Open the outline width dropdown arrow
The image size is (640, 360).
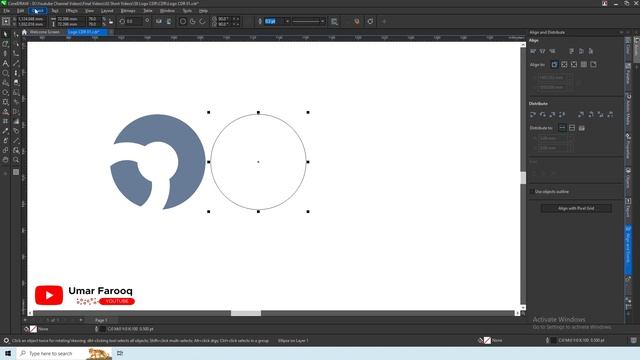[287, 21]
